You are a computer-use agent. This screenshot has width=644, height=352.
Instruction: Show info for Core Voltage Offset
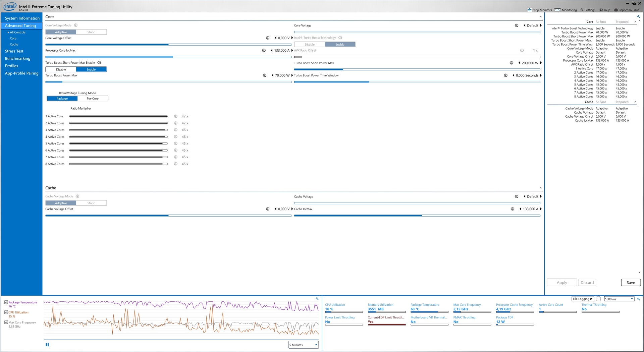tap(268, 38)
